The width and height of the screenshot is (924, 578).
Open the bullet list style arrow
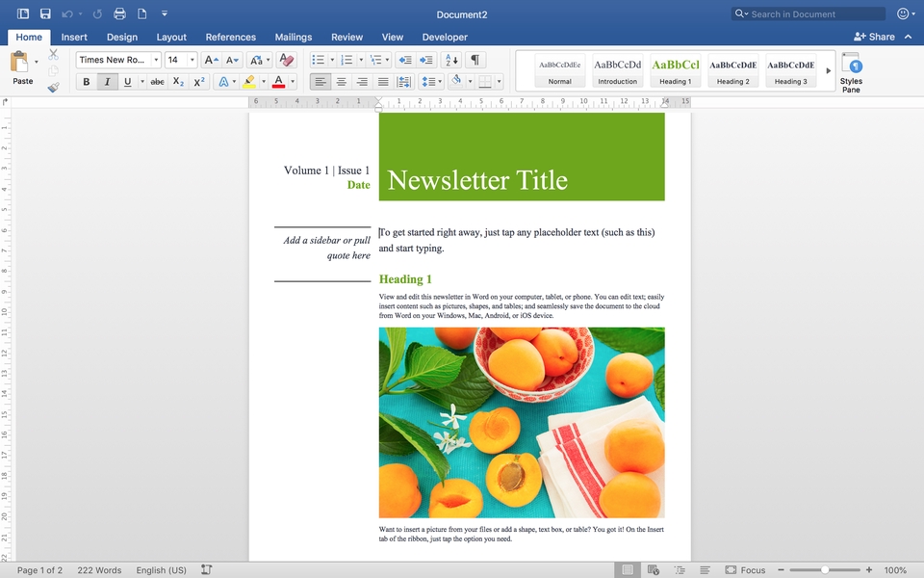click(332, 60)
